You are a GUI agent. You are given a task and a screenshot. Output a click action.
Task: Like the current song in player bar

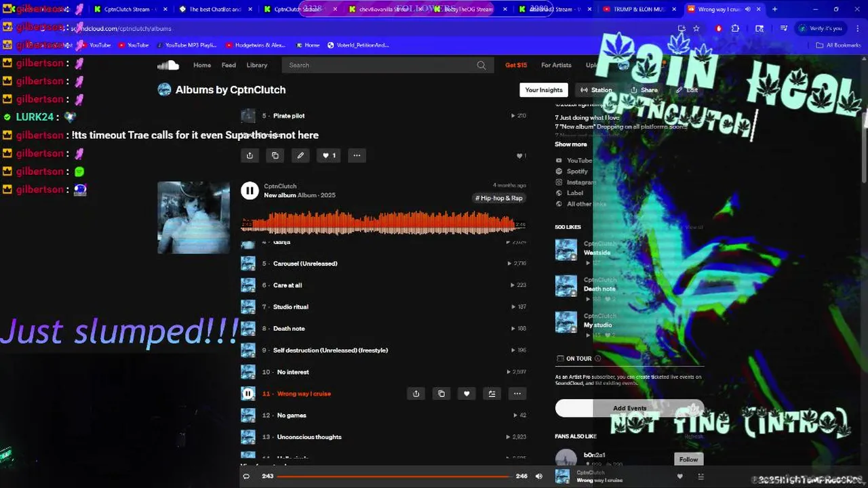coord(680,476)
